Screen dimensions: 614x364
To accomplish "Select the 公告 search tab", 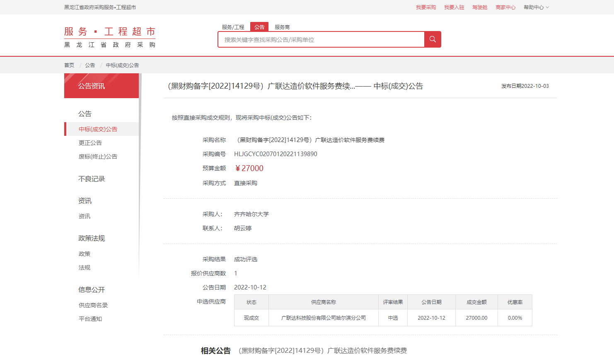I will pos(259,27).
